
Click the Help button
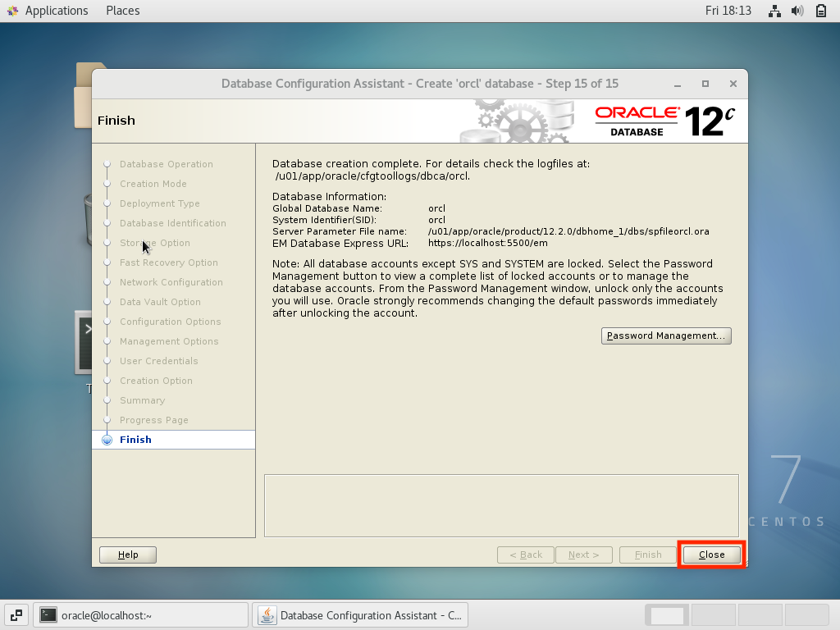(x=128, y=555)
